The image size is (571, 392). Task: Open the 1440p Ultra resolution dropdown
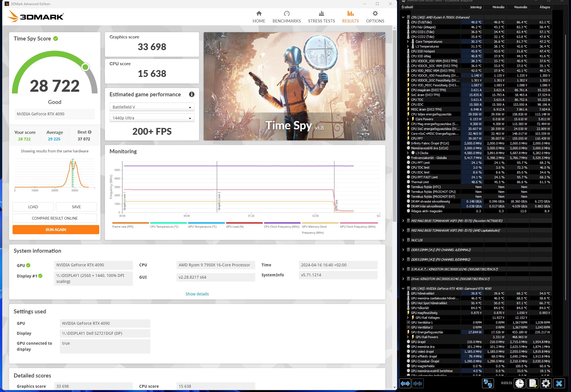[152, 118]
